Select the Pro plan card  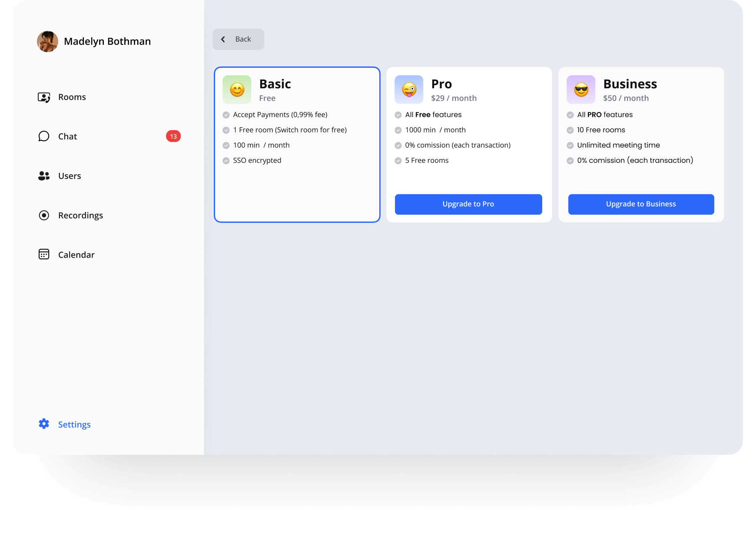(468, 144)
